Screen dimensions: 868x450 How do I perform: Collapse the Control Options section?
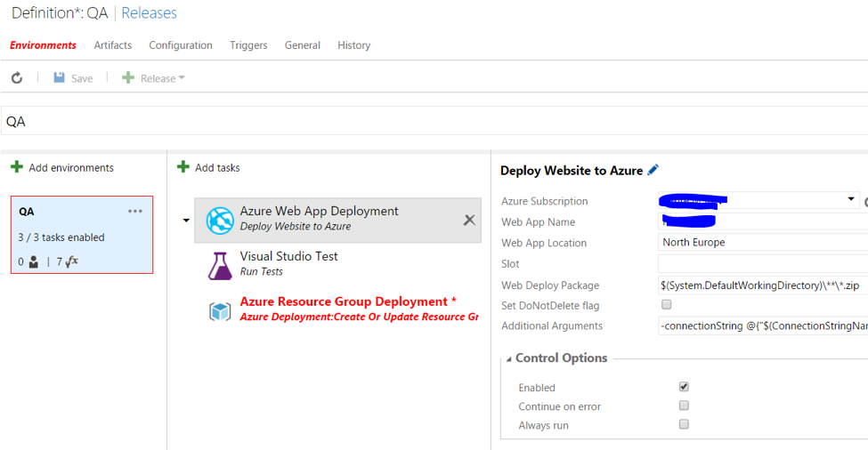click(508, 358)
